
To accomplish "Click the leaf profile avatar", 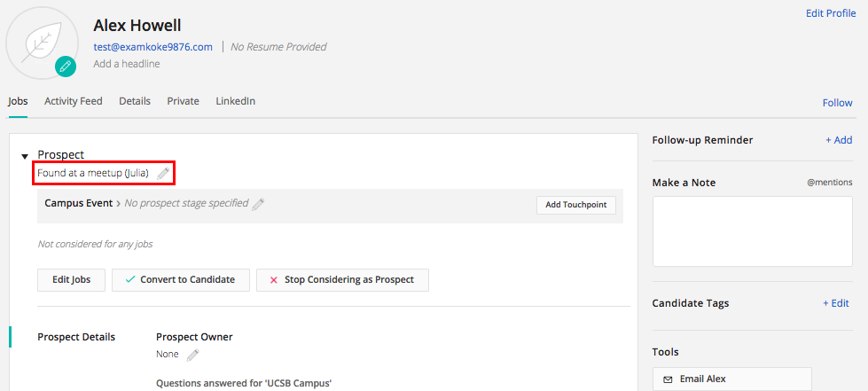I will coord(41,43).
